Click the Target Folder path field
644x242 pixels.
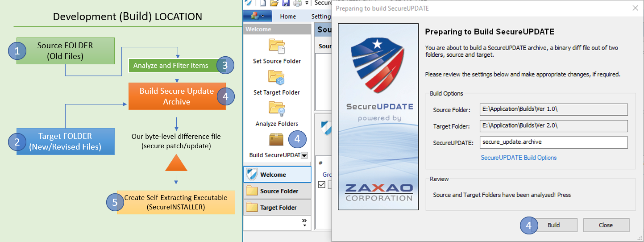tap(553, 126)
